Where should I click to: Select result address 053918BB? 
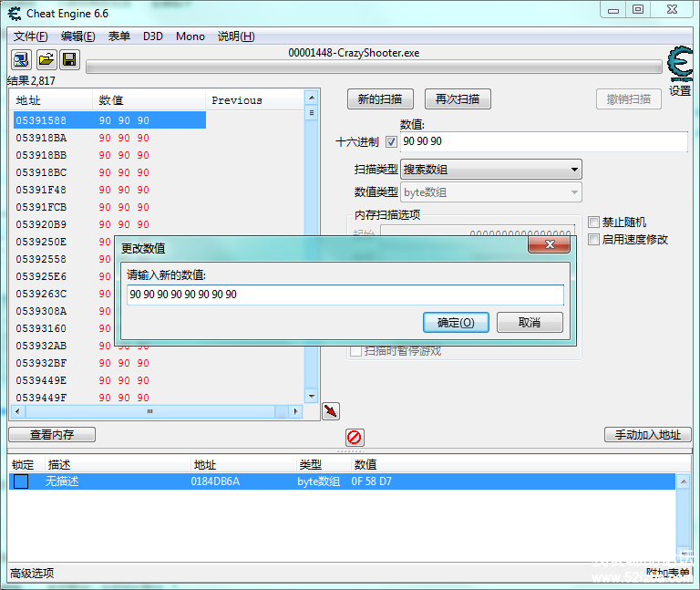click(41, 155)
